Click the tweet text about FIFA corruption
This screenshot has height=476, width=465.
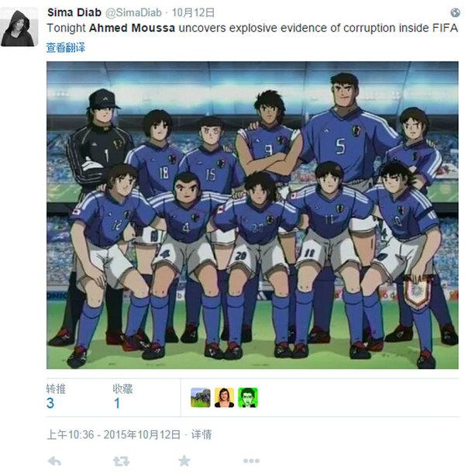pyautogui.click(x=252, y=28)
